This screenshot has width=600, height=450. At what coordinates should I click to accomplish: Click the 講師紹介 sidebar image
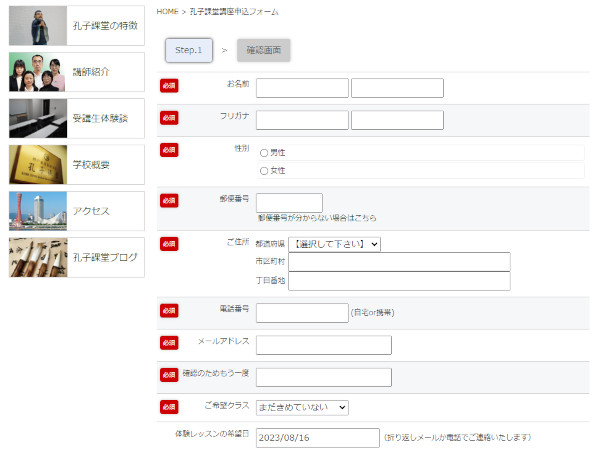[x=38, y=72]
